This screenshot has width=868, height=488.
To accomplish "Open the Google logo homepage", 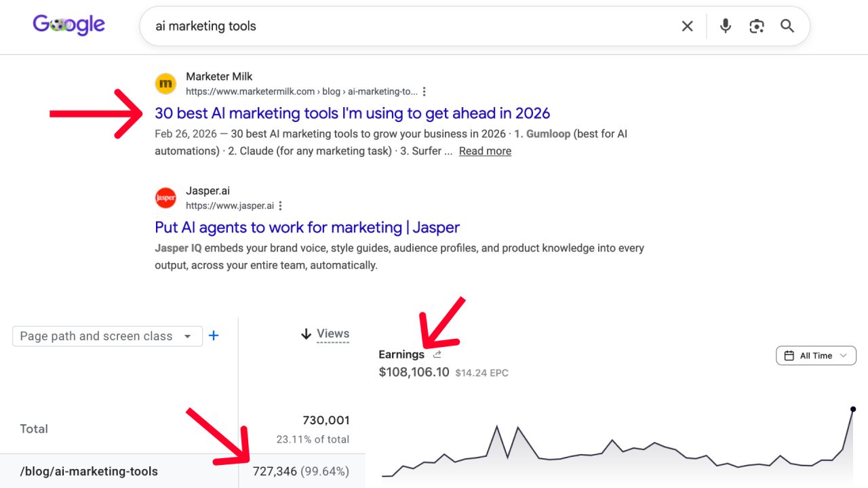I will point(68,25).
